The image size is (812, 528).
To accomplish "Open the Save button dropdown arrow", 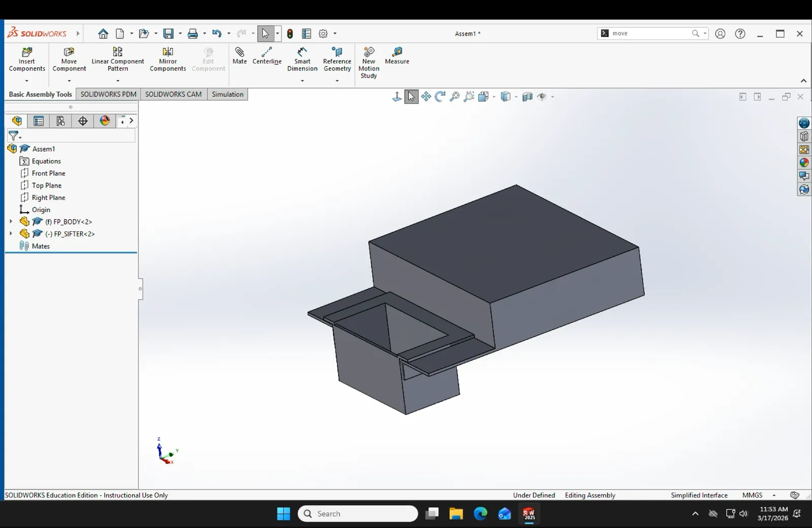I will pyautogui.click(x=180, y=33).
